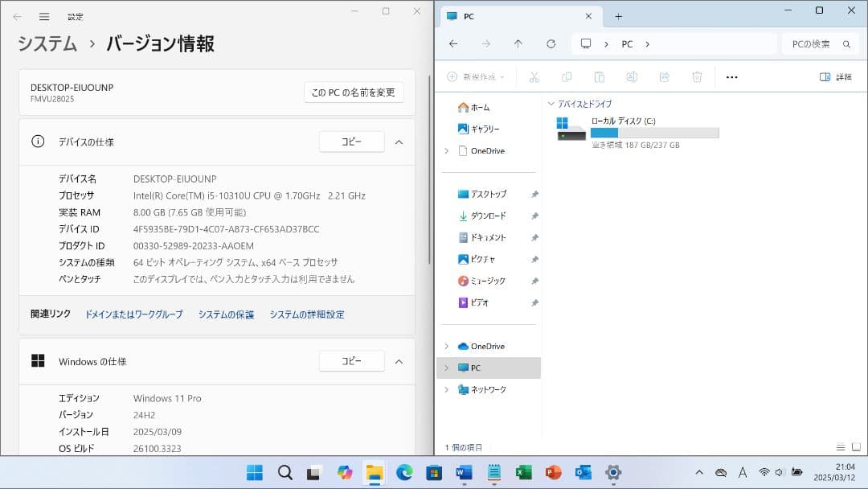Click the Delete (trash) icon in the toolbar
The image size is (868, 489).
tap(696, 76)
